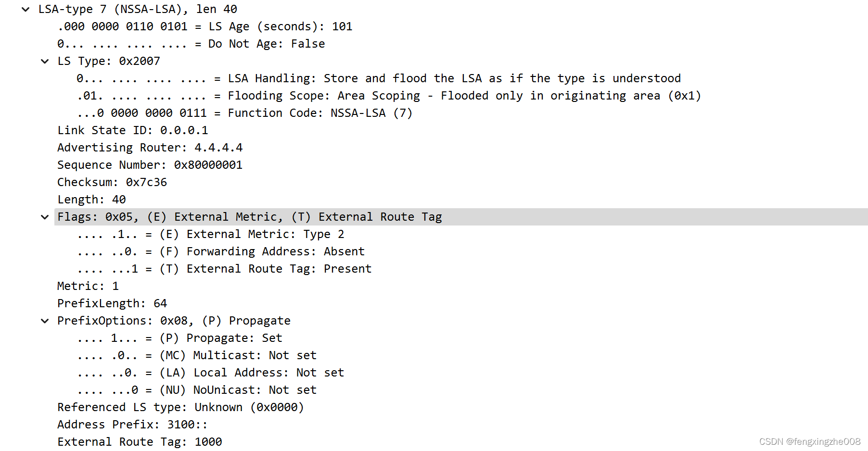Select the Sequence Number: 0x80000001 field
The width and height of the screenshot is (868, 451).
149,164
